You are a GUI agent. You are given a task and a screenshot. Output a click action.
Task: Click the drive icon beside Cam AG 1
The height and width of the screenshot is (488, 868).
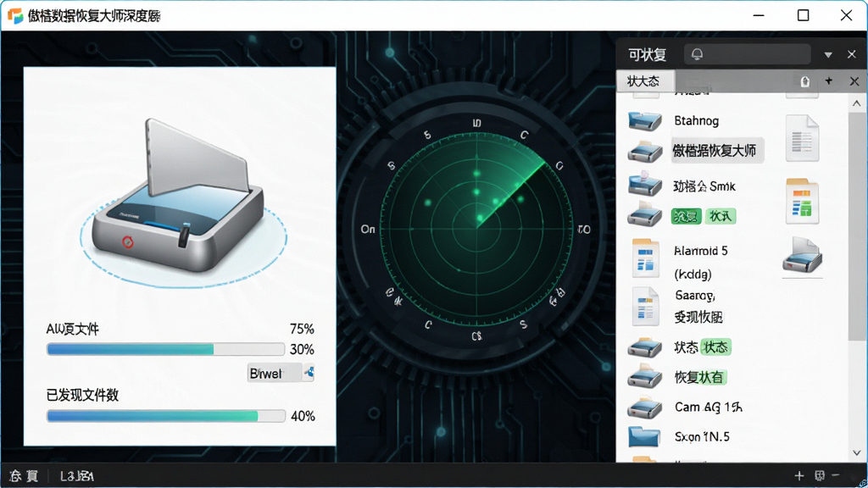(x=645, y=408)
